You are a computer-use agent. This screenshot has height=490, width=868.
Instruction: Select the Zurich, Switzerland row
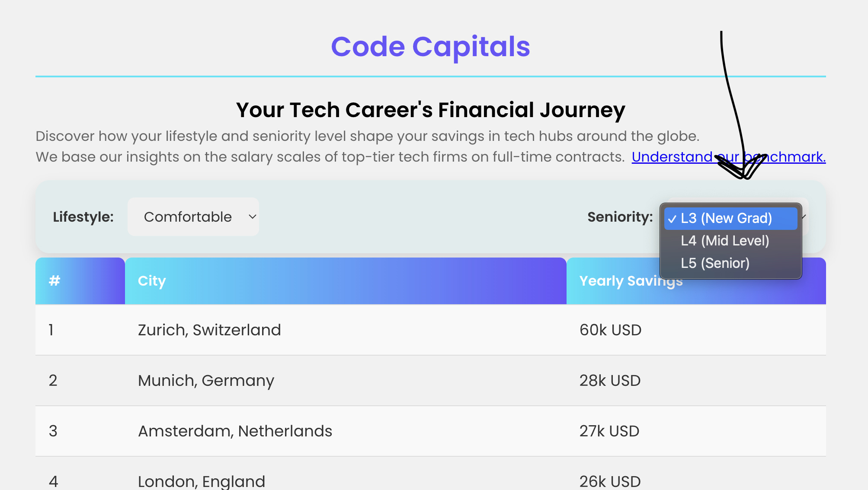click(x=209, y=330)
